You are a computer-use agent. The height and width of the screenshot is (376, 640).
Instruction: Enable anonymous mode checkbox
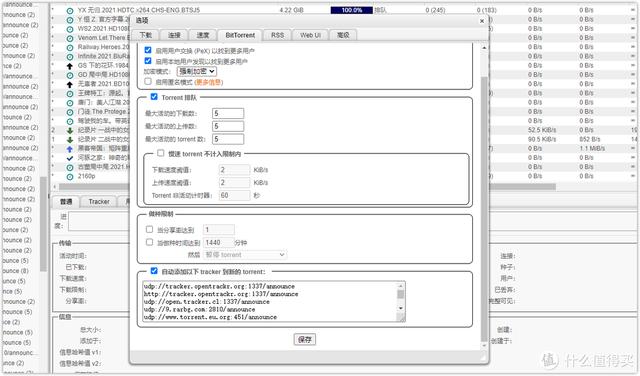point(148,82)
